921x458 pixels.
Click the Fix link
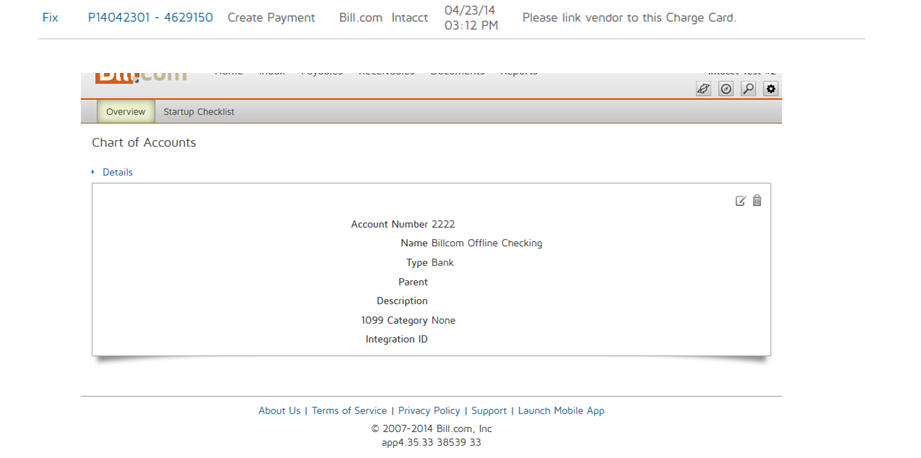(50, 18)
